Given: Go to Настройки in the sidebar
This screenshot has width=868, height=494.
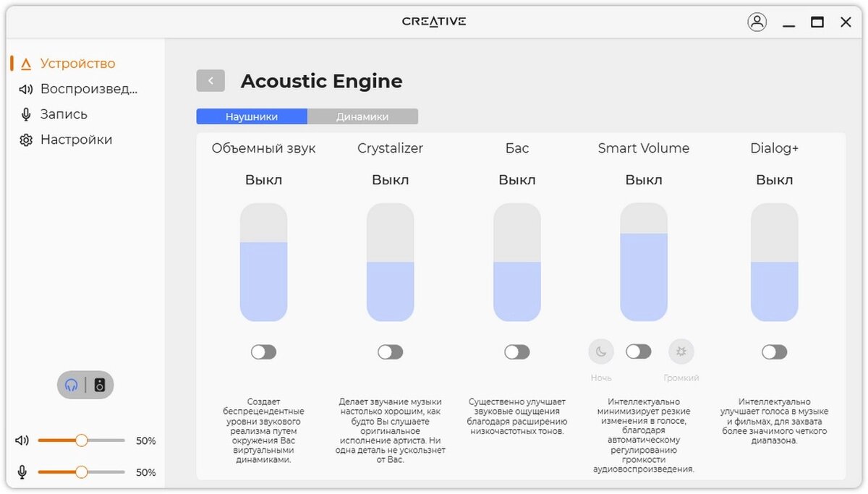Looking at the screenshot, I should point(76,140).
